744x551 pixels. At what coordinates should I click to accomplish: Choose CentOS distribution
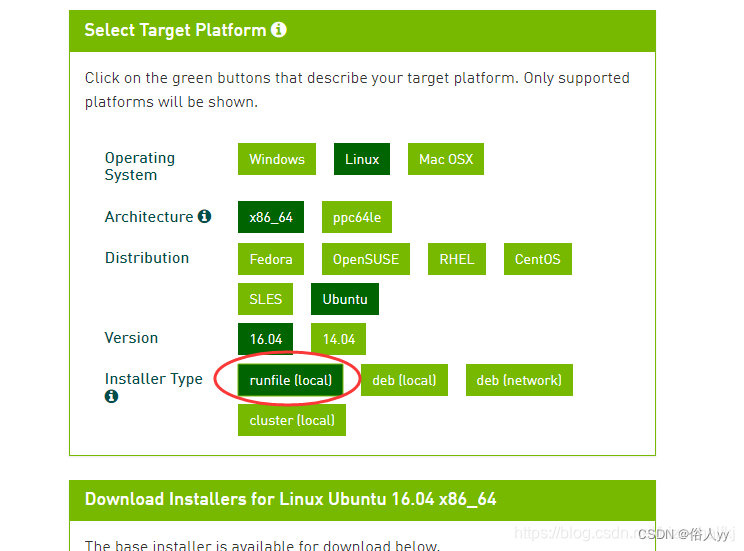pyautogui.click(x=538, y=259)
